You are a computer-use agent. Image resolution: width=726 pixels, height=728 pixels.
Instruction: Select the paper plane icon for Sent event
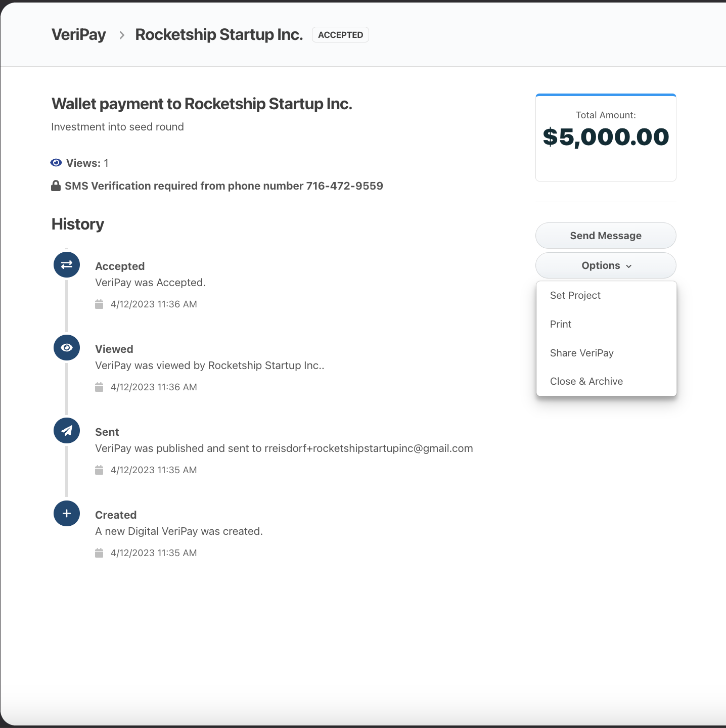pos(66,430)
